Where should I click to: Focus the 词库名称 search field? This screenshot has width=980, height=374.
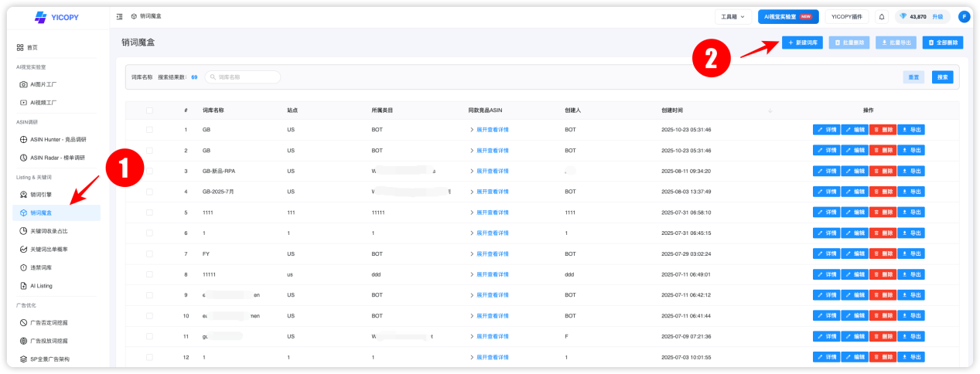point(242,77)
